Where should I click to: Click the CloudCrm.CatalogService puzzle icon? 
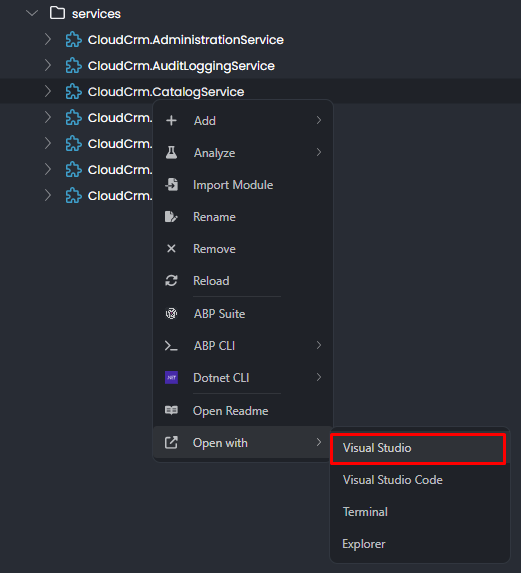tap(73, 91)
